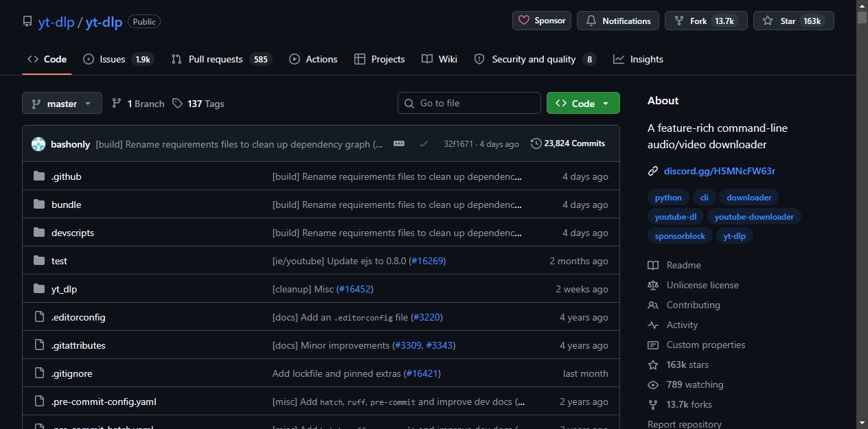Switch to the Projects tab

[x=379, y=59]
